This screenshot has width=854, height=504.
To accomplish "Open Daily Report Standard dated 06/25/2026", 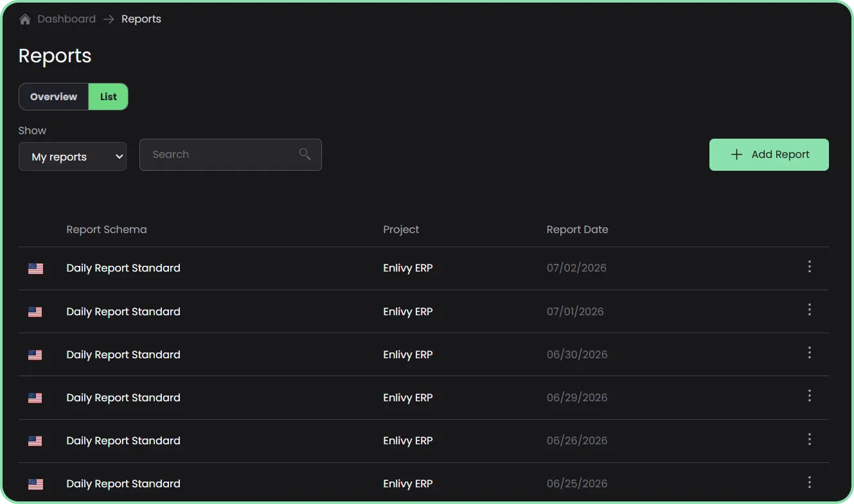I will tap(123, 483).
